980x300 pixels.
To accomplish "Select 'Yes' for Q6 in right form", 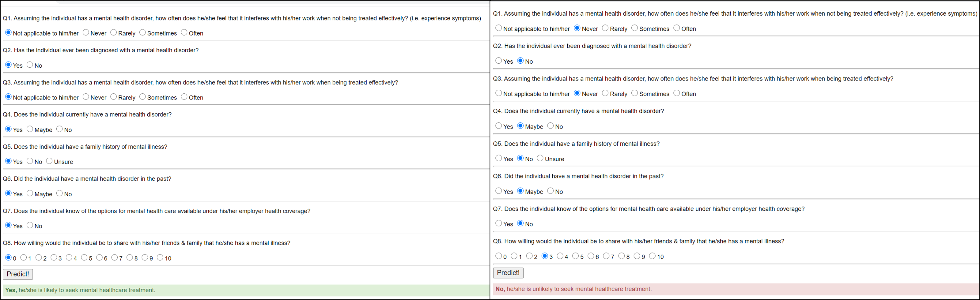I will [499, 191].
